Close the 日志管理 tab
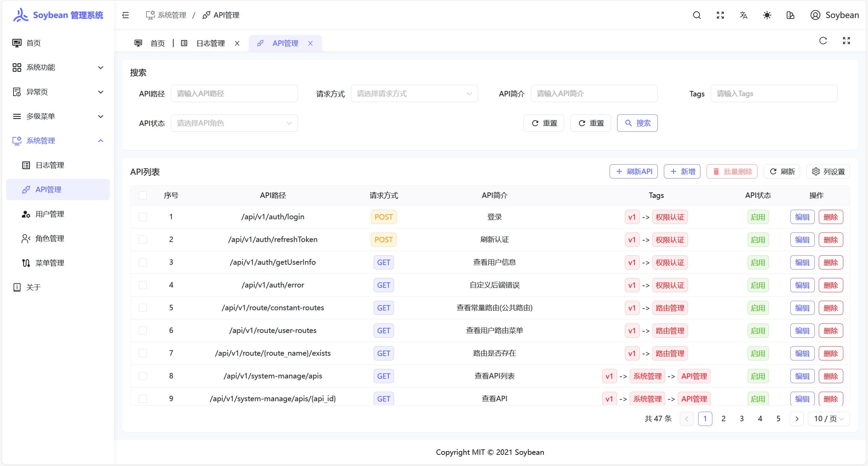 [237, 43]
